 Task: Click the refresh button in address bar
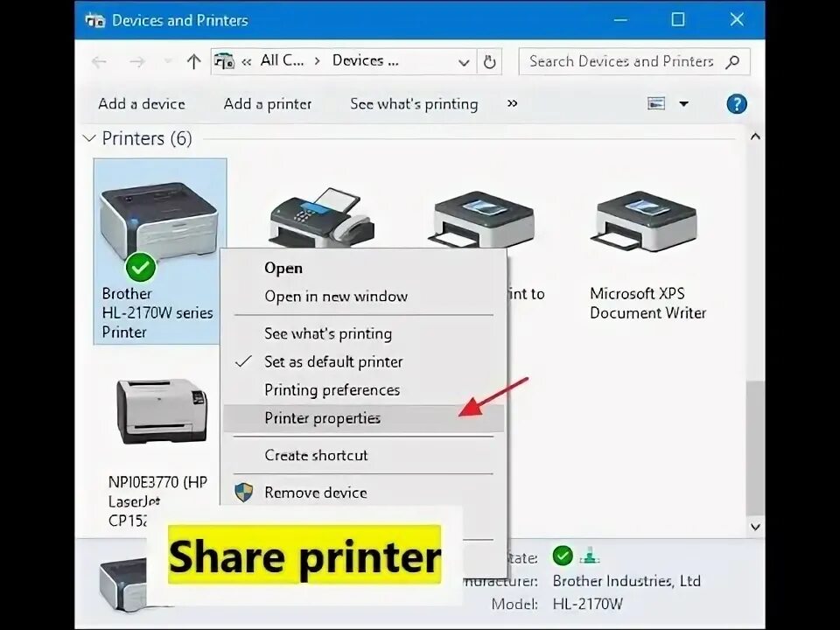point(489,61)
